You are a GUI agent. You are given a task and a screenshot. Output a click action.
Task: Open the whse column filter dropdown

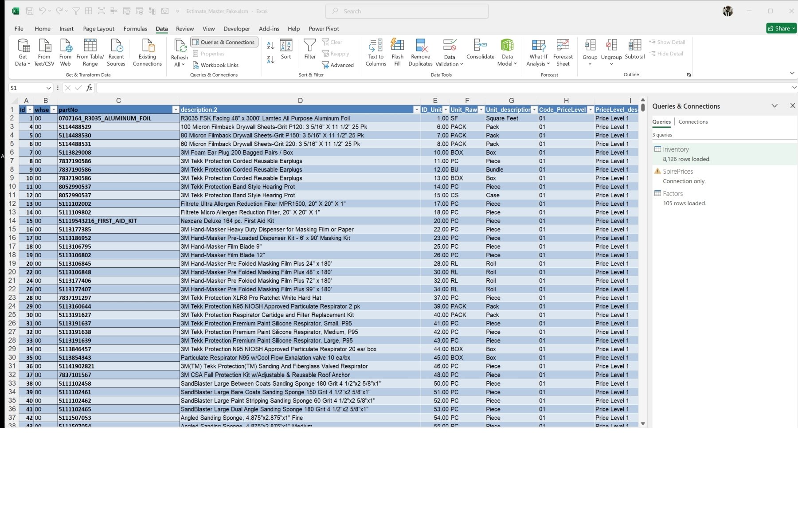tap(54, 110)
